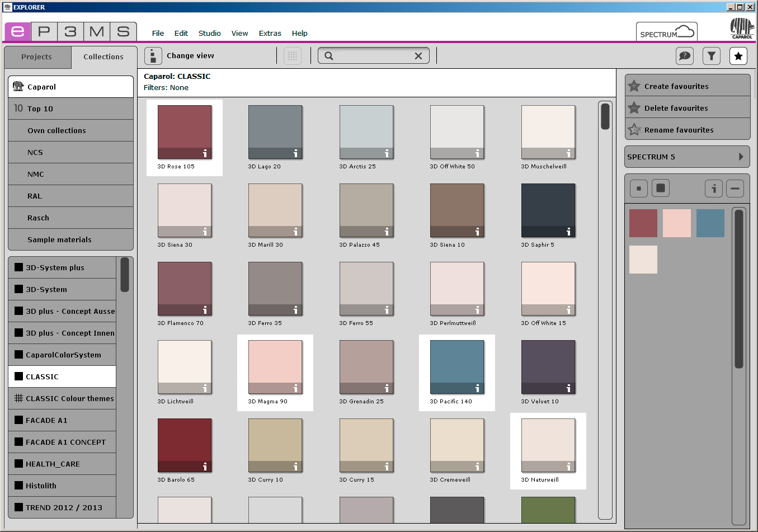Select FACADE A1 CONCEPT
This screenshot has width=758, height=532.
(62, 442)
